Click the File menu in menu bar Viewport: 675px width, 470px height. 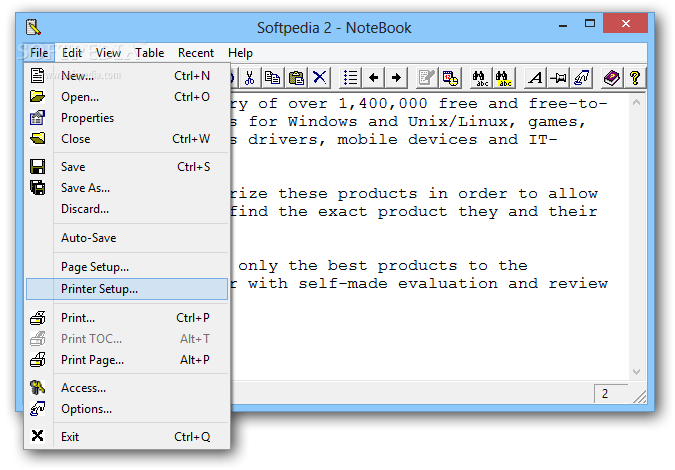click(x=39, y=53)
